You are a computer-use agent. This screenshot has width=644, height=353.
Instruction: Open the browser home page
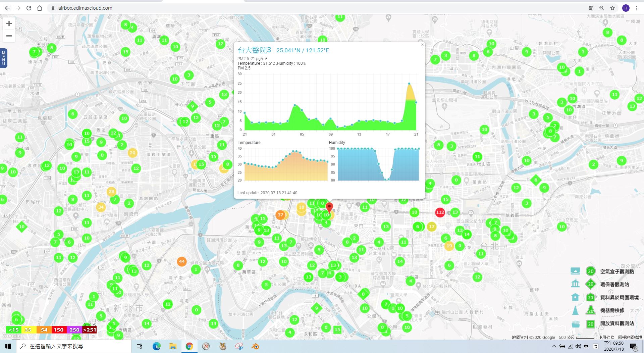[x=40, y=8]
